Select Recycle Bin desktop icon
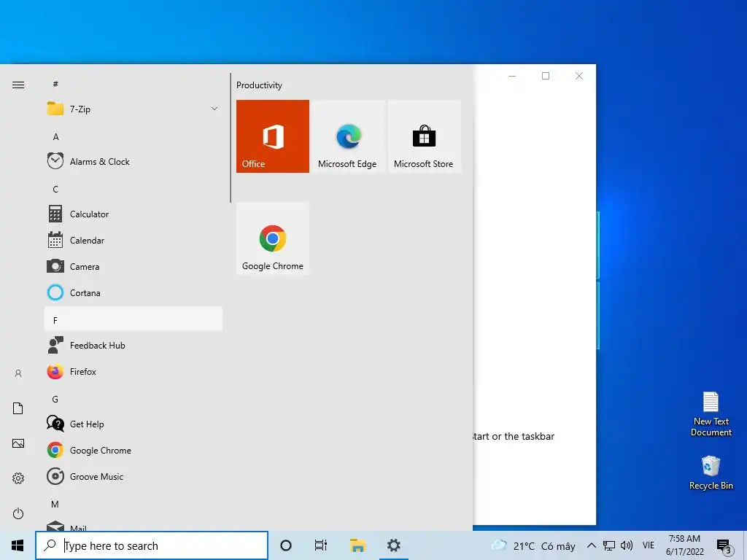The width and height of the screenshot is (747, 560). click(x=711, y=472)
